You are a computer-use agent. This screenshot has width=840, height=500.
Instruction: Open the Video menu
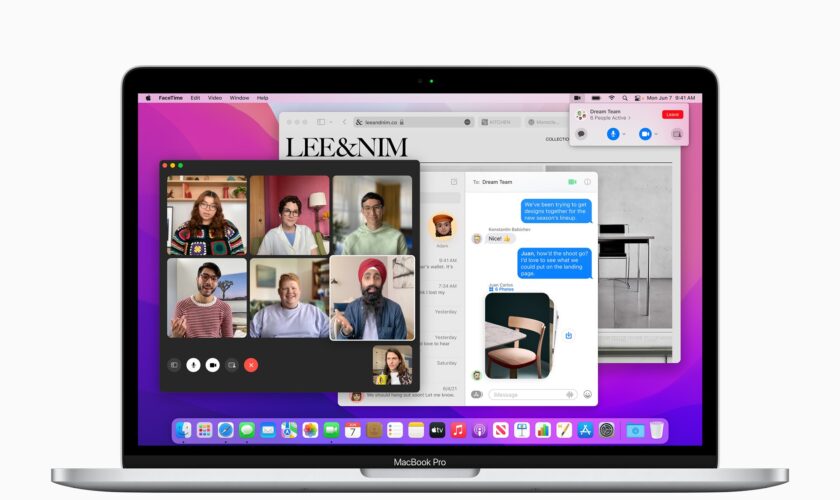(215, 98)
